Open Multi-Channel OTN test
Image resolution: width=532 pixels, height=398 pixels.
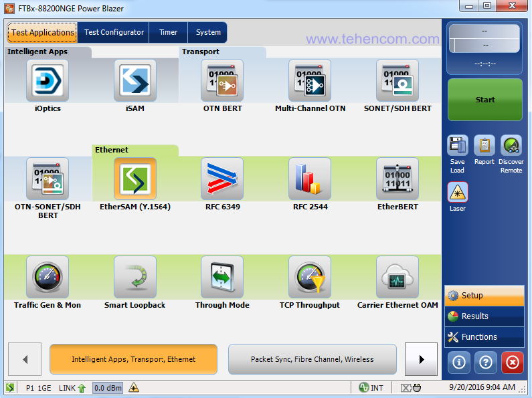pyautogui.click(x=310, y=81)
